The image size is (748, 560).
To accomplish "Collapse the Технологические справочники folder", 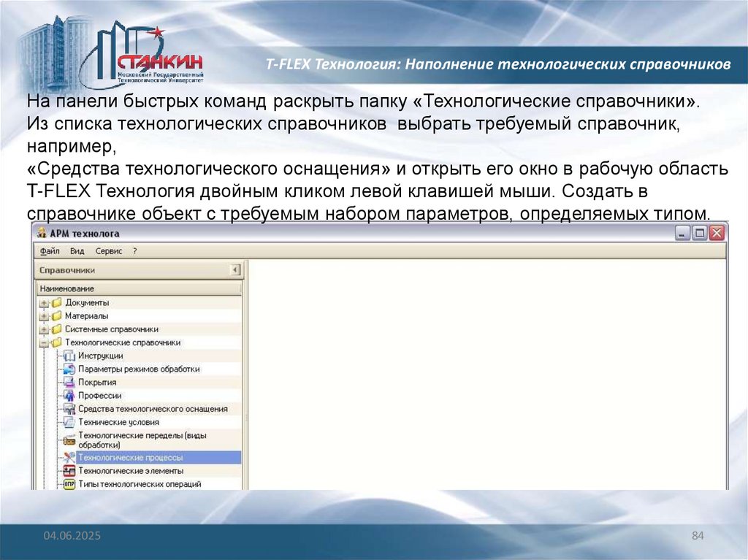I will click(x=44, y=343).
